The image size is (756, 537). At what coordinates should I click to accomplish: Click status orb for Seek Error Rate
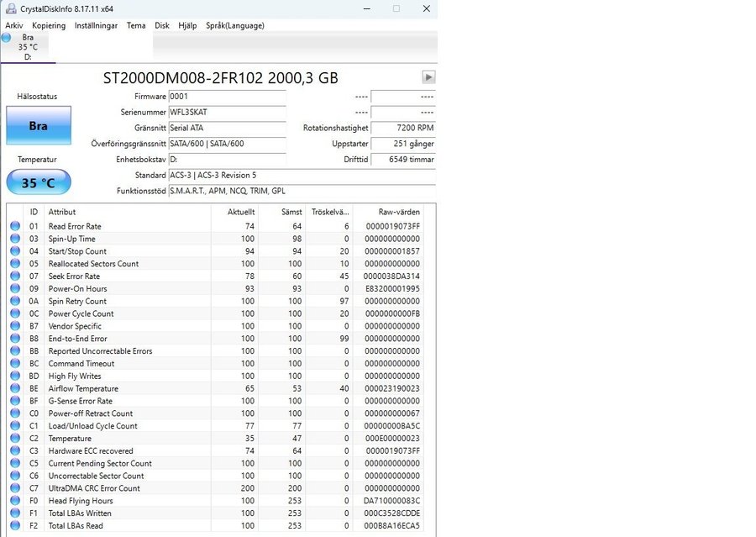[15, 276]
